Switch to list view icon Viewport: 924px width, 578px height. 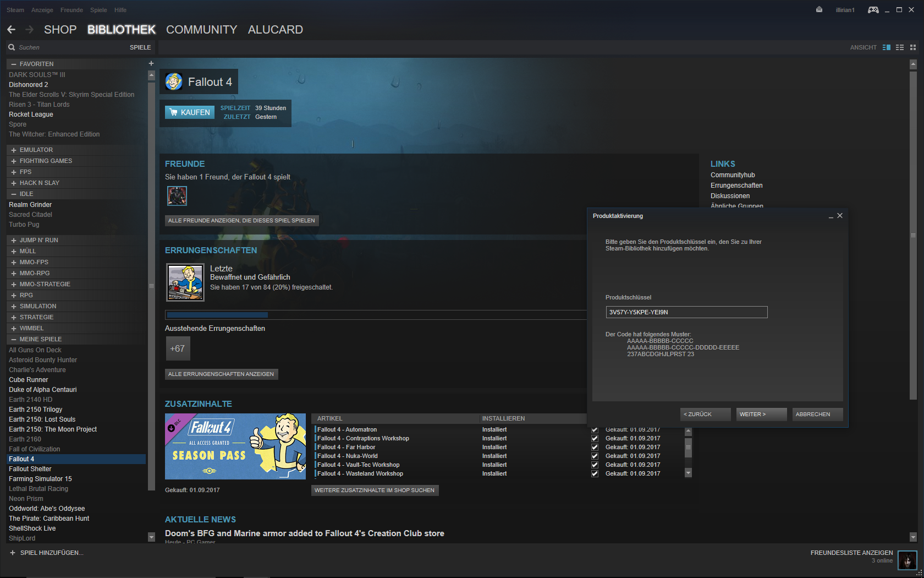900,47
